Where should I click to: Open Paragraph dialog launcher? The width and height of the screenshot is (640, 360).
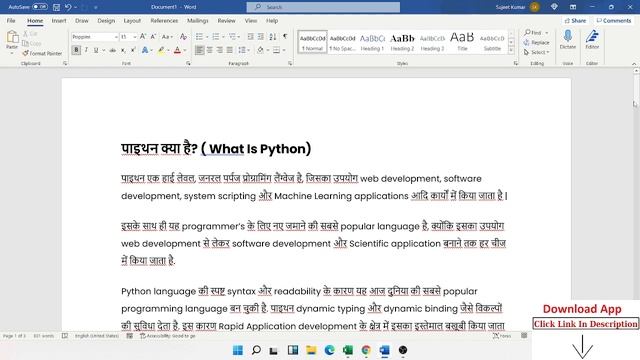point(290,63)
